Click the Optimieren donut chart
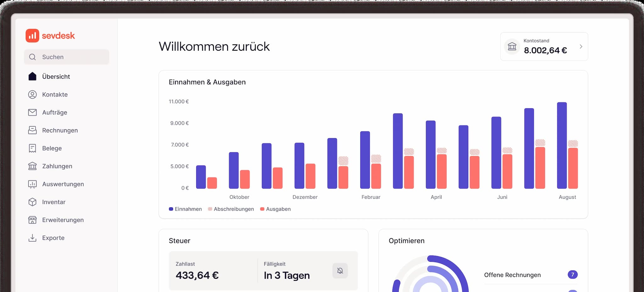The width and height of the screenshot is (644, 292). tap(430, 274)
